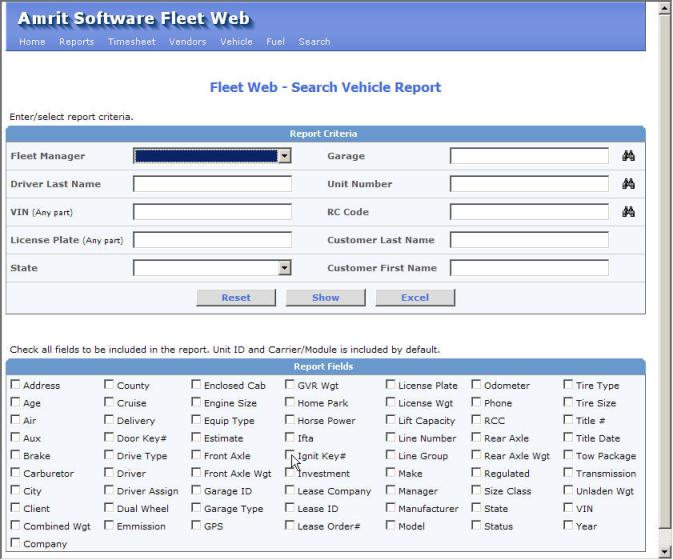Tick the Door Key# checkbox
Viewport: 673px width, 560px height.
click(109, 437)
